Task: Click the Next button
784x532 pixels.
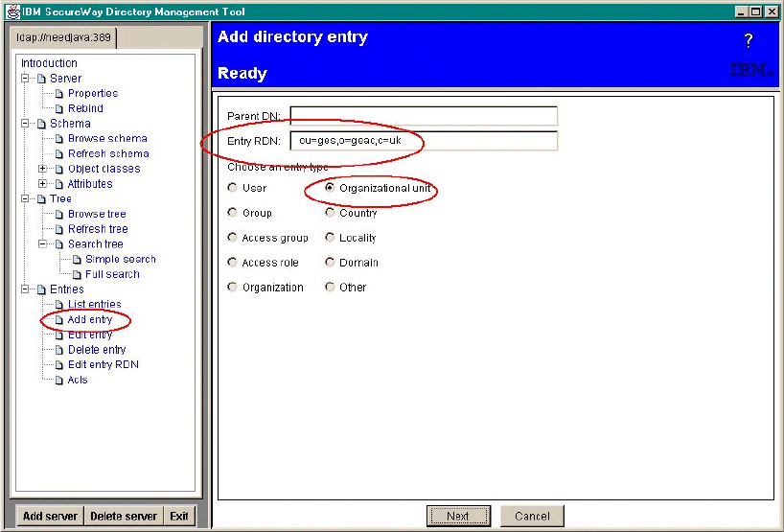Action: pos(458,516)
